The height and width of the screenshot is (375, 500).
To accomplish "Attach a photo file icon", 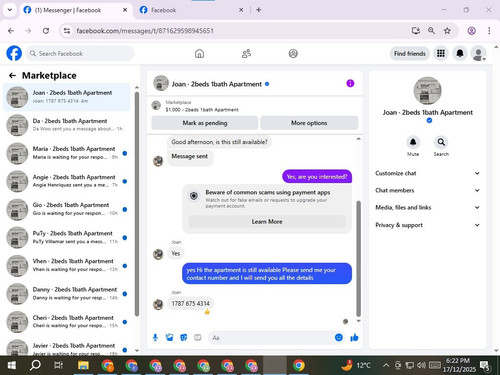I will tap(170, 338).
